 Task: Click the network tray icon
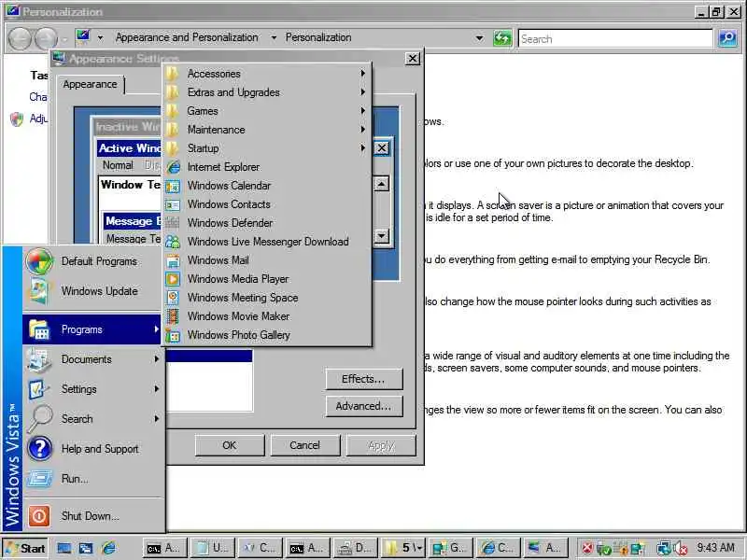coord(663,549)
